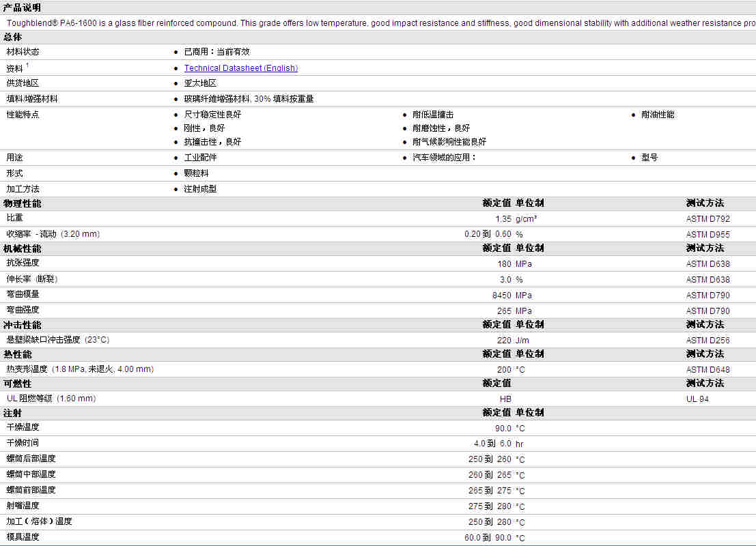Image resolution: width=756 pixels, height=546 pixels.
Task: Select the 可燃性 section header
Action: [x=17, y=384]
